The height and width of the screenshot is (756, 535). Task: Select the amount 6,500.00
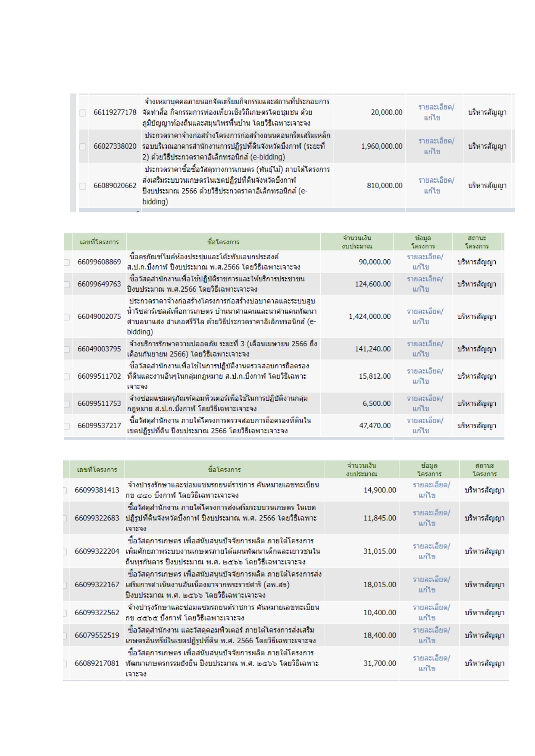pos(377,404)
